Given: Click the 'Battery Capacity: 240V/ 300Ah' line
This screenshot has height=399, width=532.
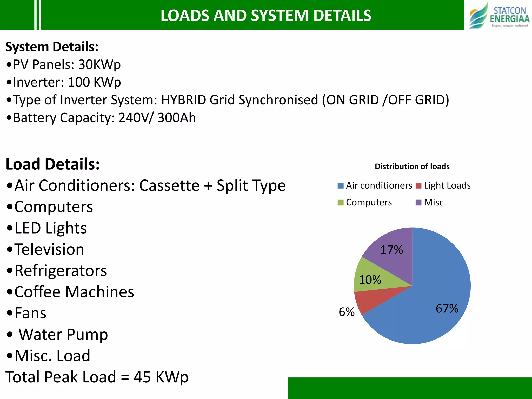Looking at the screenshot, I should (x=101, y=118).
